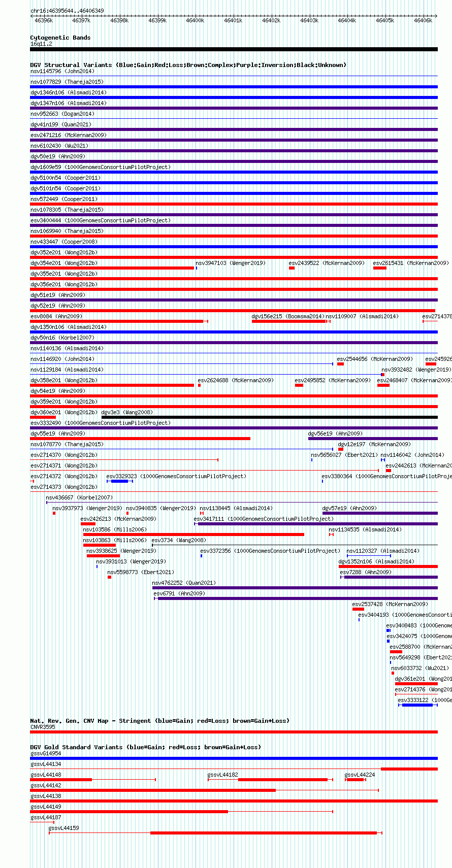Select gold standard variant gssvL44134

[46, 764]
